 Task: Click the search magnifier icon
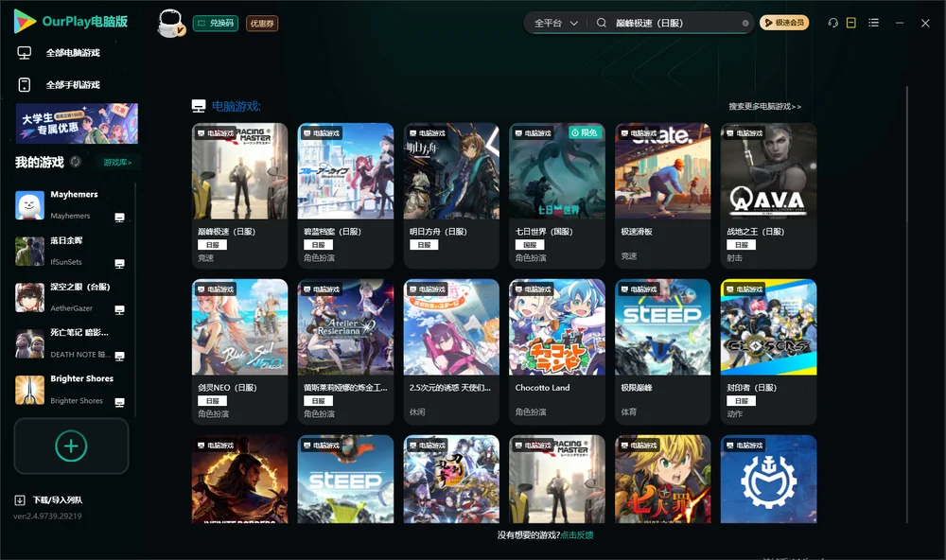point(602,23)
